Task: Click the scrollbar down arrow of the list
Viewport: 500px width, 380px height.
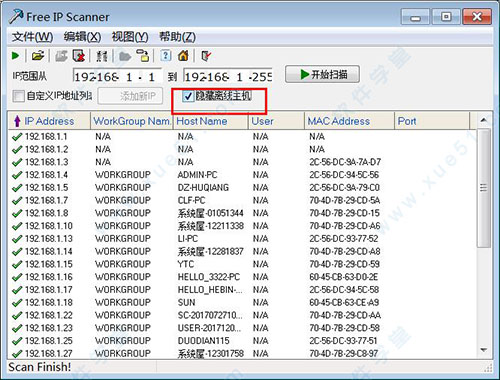Action: (x=484, y=350)
